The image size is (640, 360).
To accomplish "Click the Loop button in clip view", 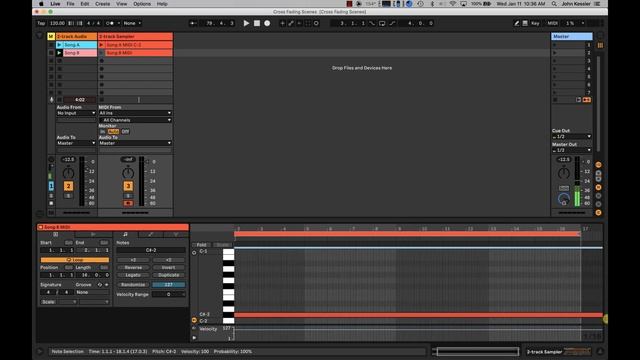I will point(75,260).
